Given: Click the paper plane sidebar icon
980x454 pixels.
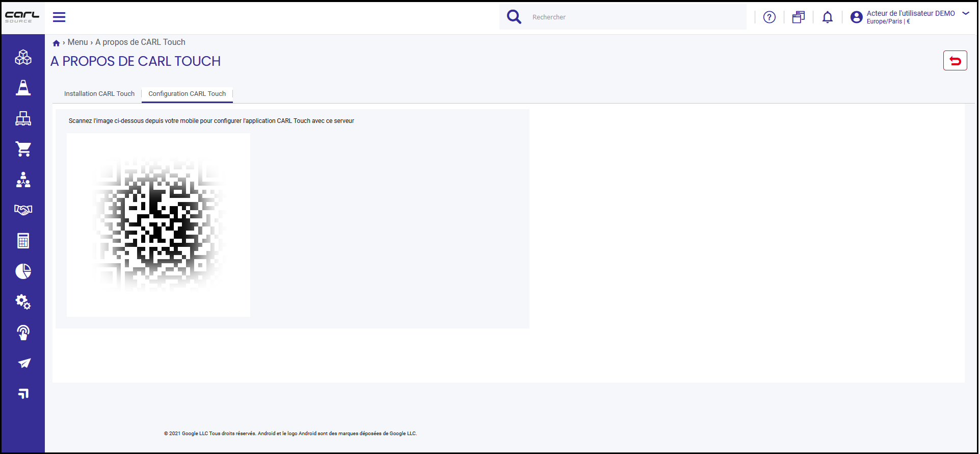Looking at the screenshot, I should coord(24,363).
